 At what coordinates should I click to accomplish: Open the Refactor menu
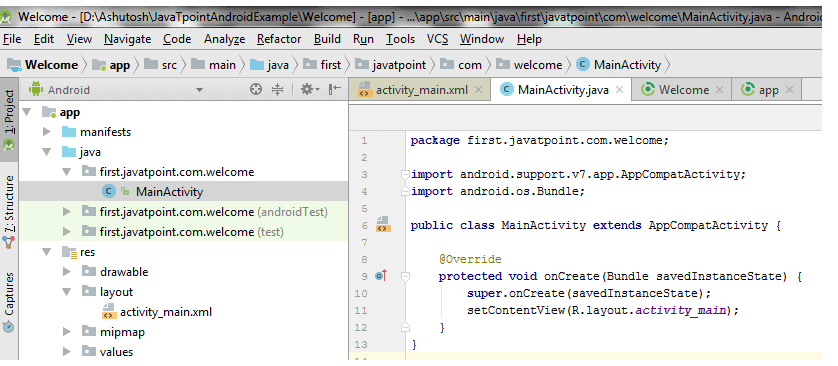click(x=279, y=39)
